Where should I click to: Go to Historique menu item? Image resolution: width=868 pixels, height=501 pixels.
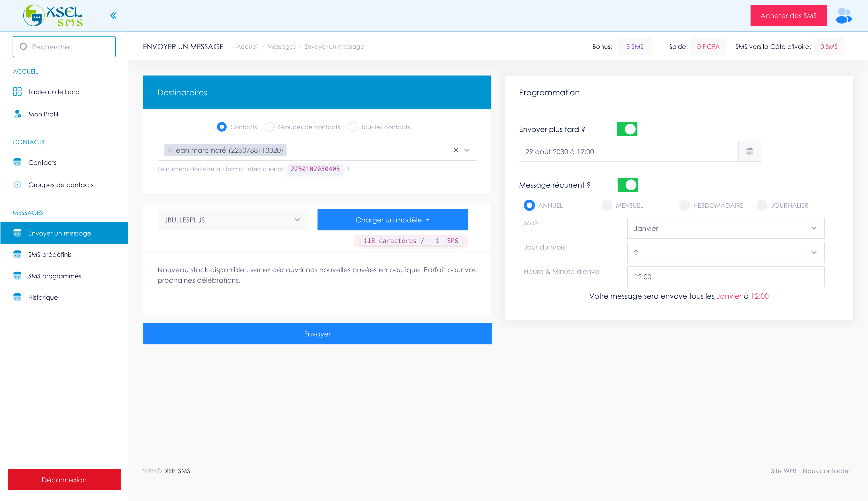(43, 297)
